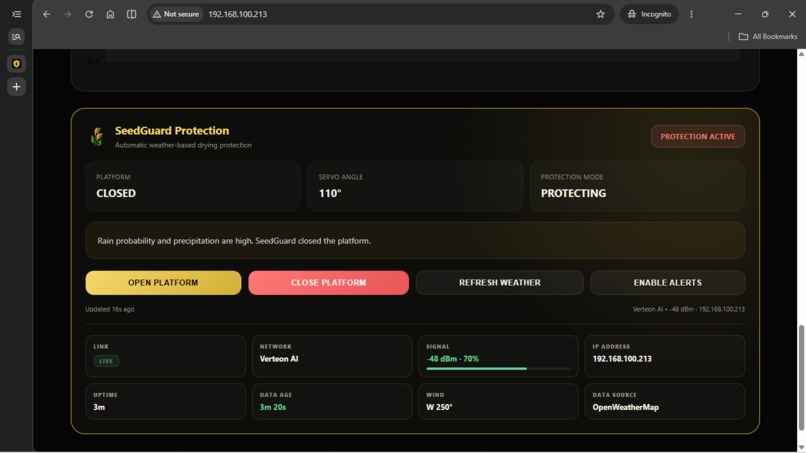Click the platform value 'CLOSED'

116,193
